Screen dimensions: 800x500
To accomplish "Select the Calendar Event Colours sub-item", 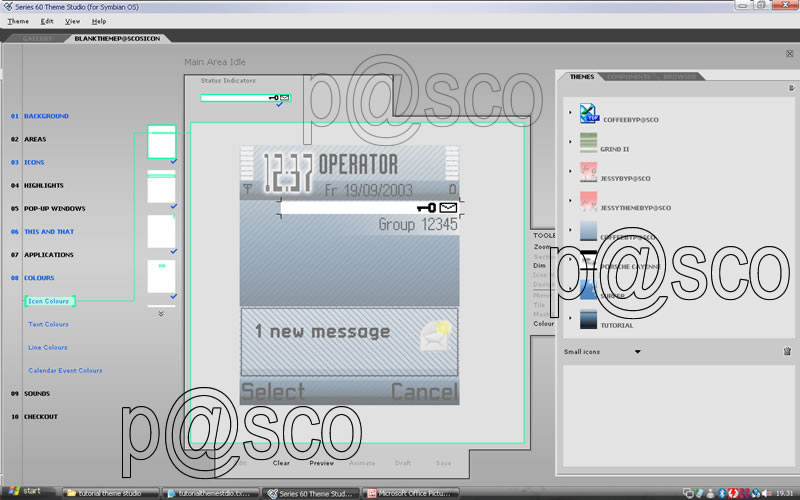I will pyautogui.click(x=65, y=370).
